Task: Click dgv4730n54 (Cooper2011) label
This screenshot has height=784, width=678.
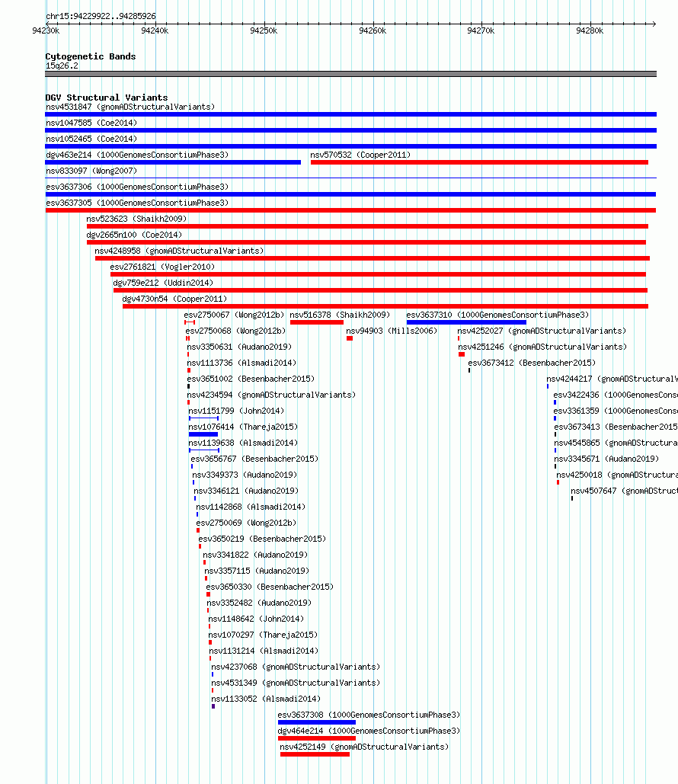Action: (174, 299)
